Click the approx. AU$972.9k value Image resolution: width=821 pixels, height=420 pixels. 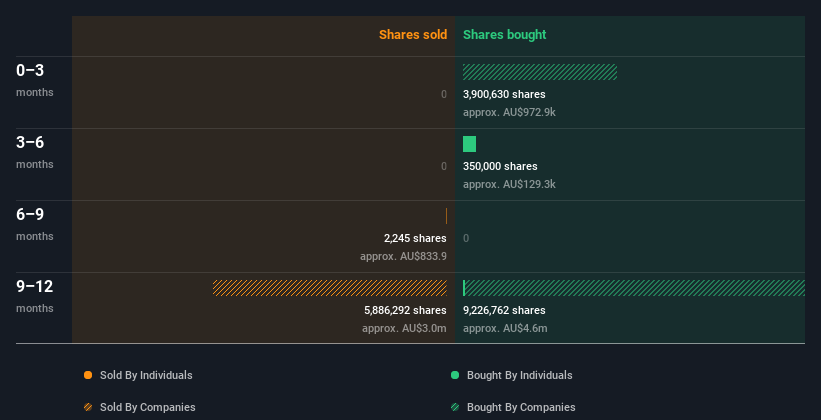[509, 113]
